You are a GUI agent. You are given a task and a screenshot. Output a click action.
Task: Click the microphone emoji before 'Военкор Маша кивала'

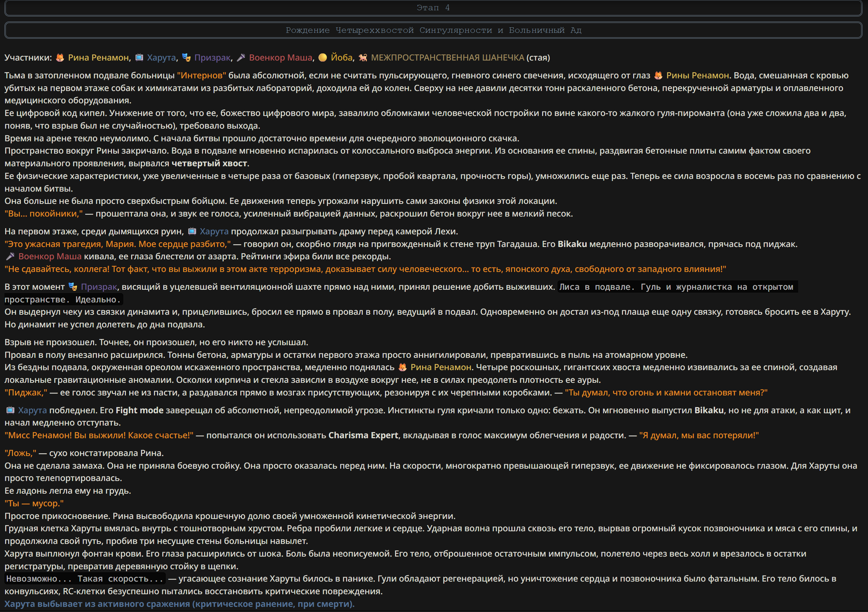click(10, 257)
